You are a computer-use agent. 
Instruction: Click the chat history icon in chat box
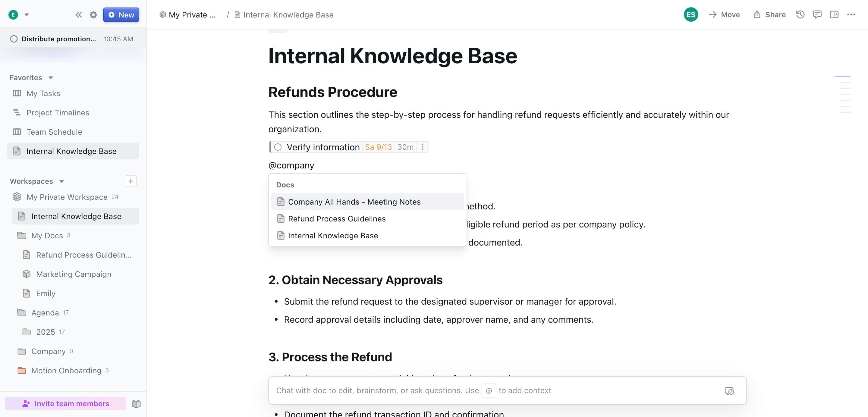tap(729, 391)
